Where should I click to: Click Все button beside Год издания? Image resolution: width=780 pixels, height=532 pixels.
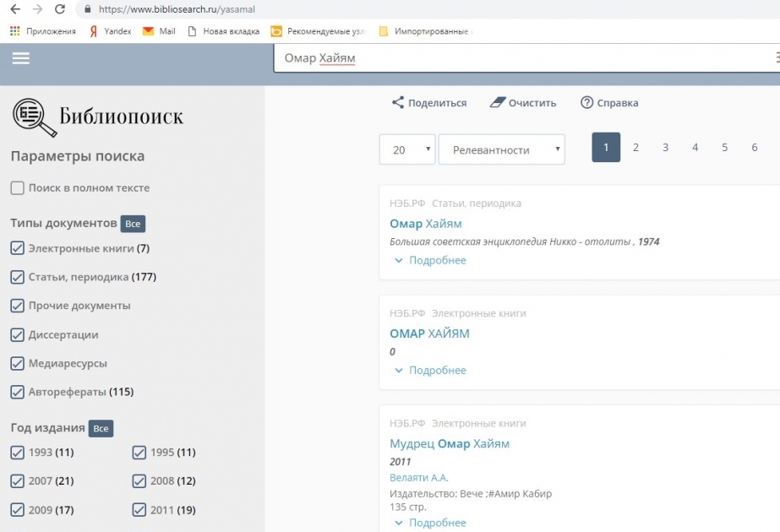[101, 429]
